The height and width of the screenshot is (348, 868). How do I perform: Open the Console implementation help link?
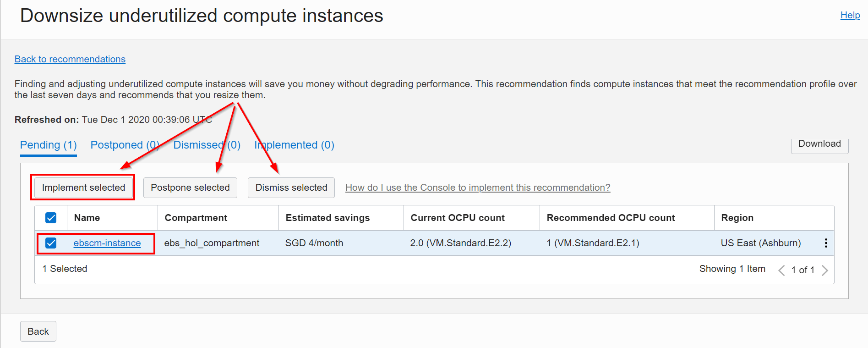point(478,187)
